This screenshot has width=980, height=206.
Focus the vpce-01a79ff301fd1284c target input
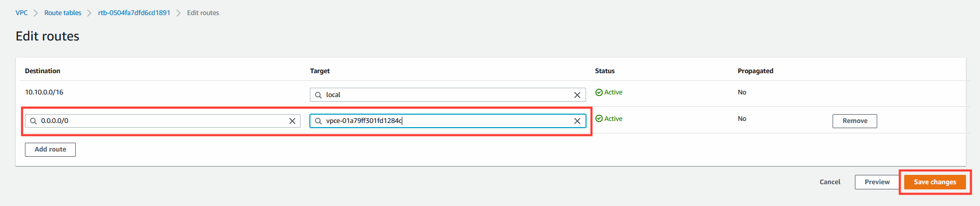[x=448, y=121]
